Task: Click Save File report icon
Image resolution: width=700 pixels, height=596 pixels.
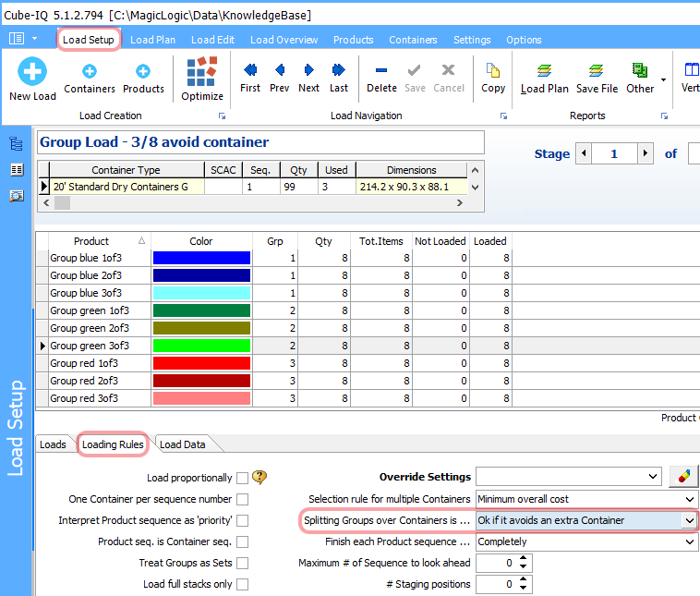Action: pos(597,70)
